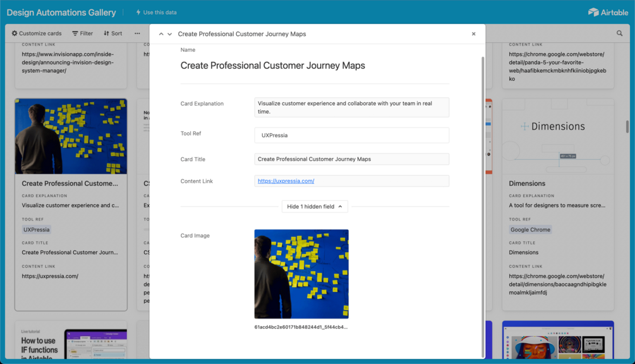Screen dimensions: 635x364
Task: Go to next record with down chevron
Action: (170, 34)
